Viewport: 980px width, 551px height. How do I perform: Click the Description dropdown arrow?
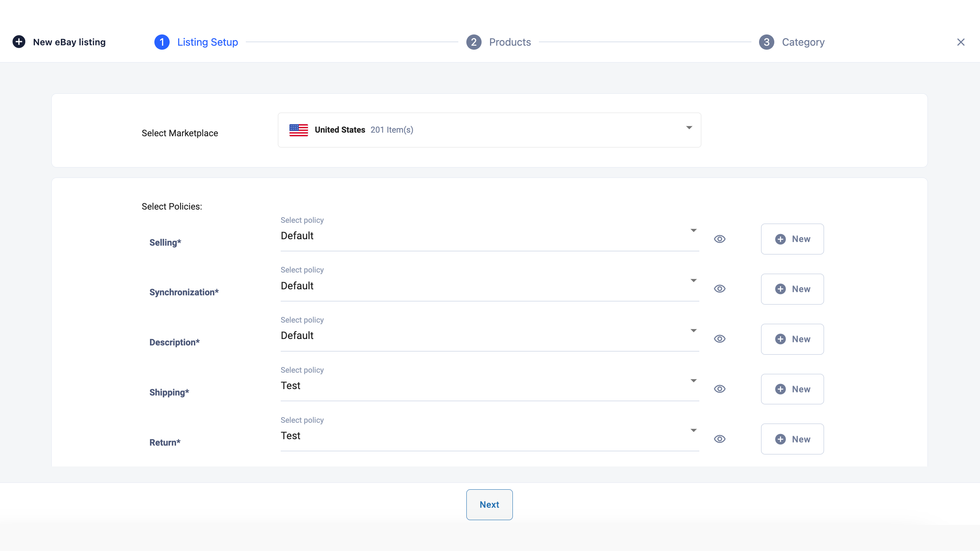pos(694,331)
